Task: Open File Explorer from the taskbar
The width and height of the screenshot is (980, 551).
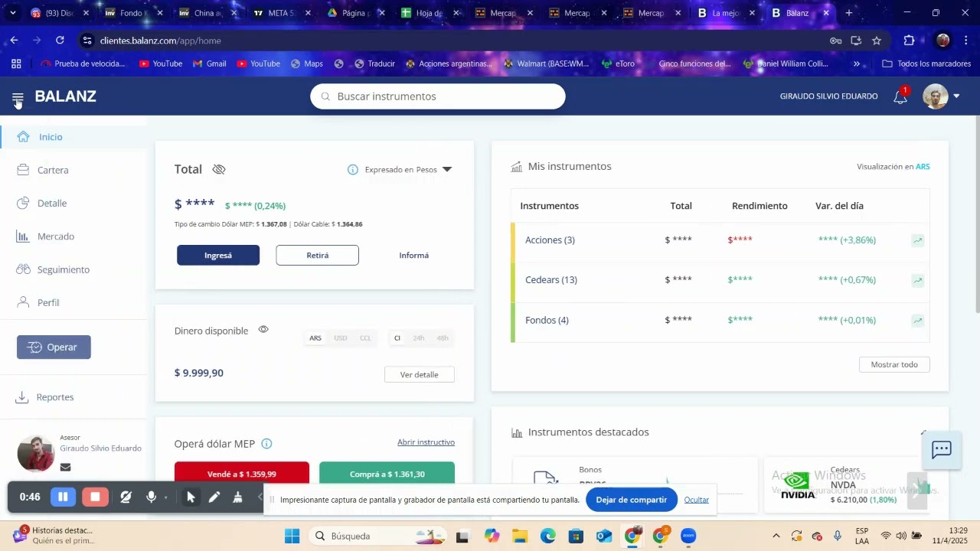Action: pyautogui.click(x=520, y=536)
